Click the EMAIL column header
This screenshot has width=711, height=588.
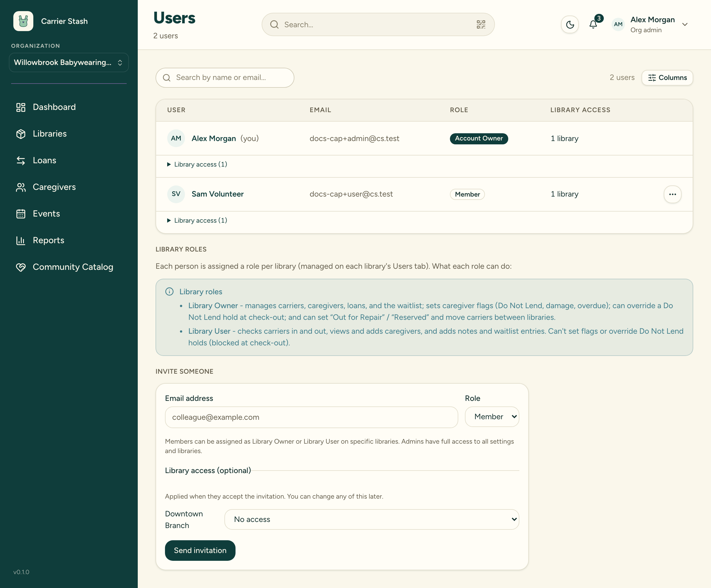320,110
